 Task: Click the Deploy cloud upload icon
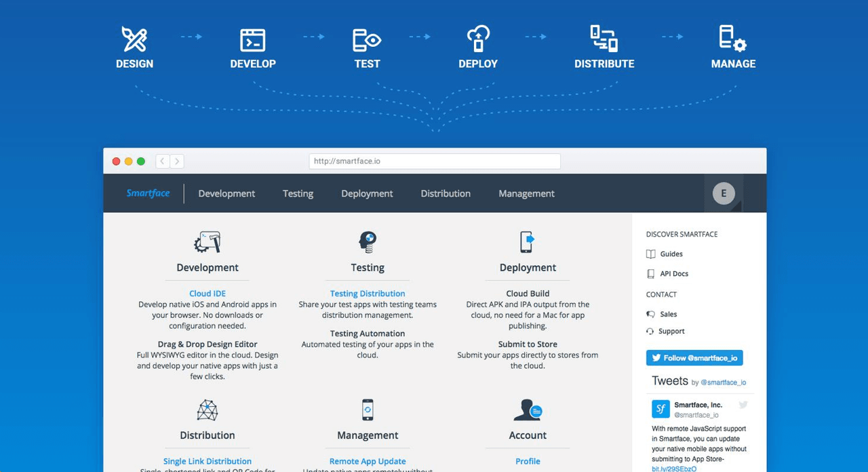478,39
